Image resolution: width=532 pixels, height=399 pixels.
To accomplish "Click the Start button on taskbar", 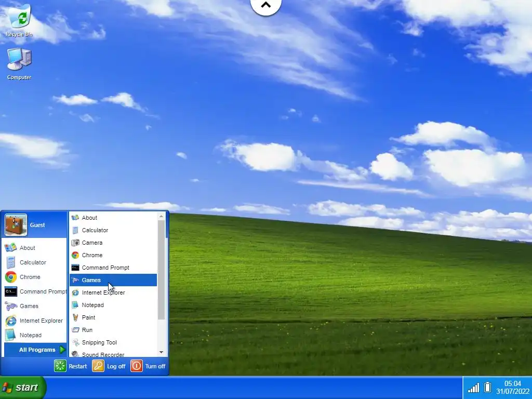I will pyautogui.click(x=22, y=388).
